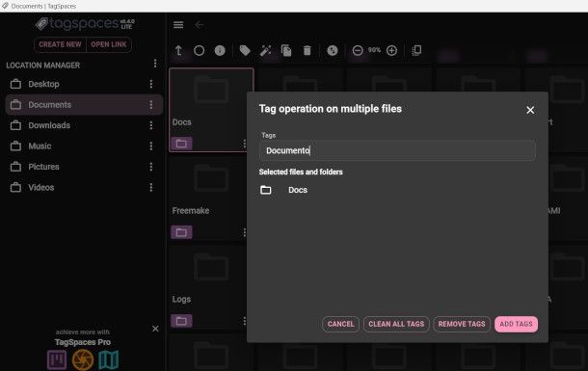
Task: Increase zoom with plus icon
Action: pos(391,50)
